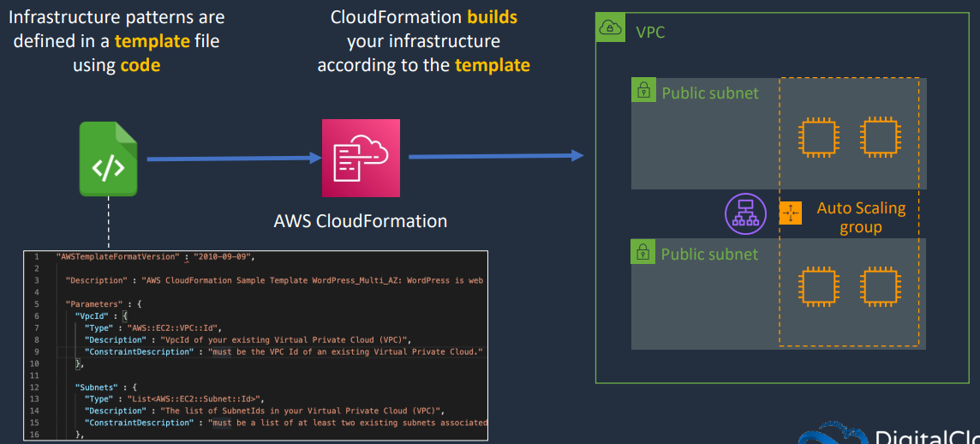The width and height of the screenshot is (980, 444).
Task: Click the "Parameters" key on line 5
Action: [94, 304]
